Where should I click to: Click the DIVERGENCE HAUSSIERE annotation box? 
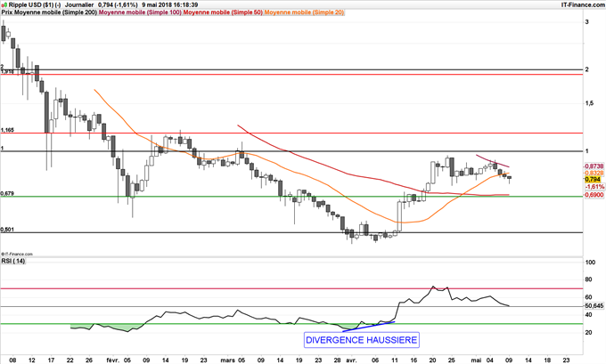point(361,340)
